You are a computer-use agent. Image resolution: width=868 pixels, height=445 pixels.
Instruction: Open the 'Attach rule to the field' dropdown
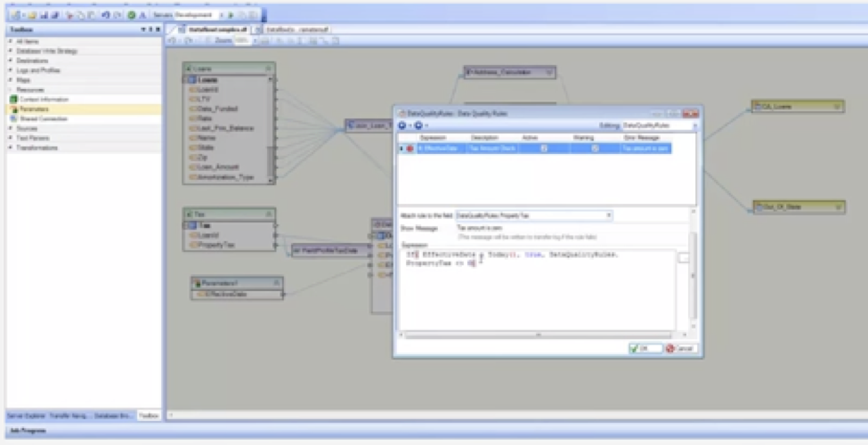[608, 215]
